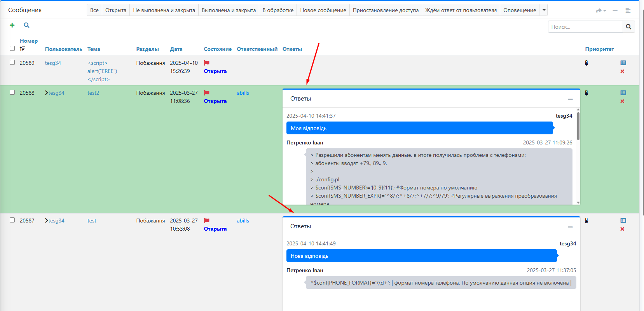Screen dimensions: 644x311
Task: Sort the table by Тема column
Action: tap(94, 49)
